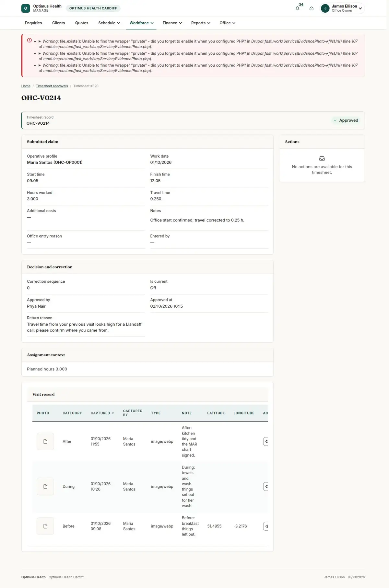Screen dimensions: 389x588
Task: Select operative Maria Santos (OHC-OP0001)
Action: click(x=55, y=163)
